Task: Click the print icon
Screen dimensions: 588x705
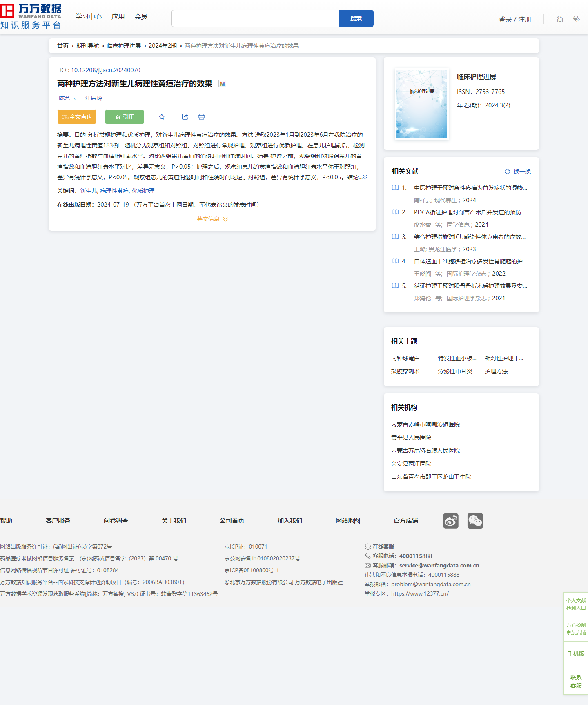Action: click(201, 117)
